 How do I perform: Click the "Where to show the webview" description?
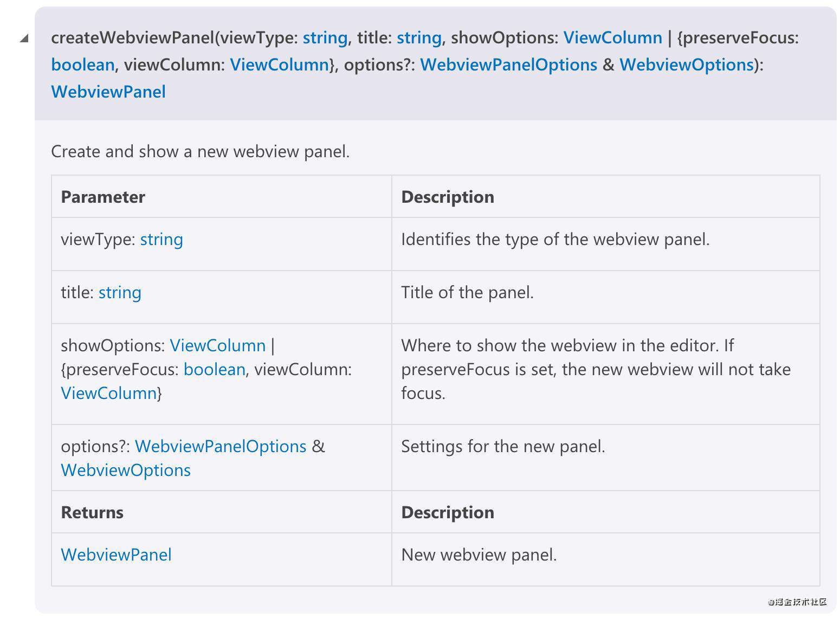[596, 369]
